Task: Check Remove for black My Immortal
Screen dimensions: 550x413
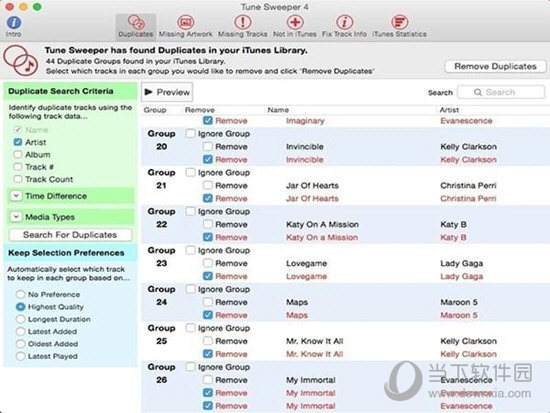Action: click(208, 380)
